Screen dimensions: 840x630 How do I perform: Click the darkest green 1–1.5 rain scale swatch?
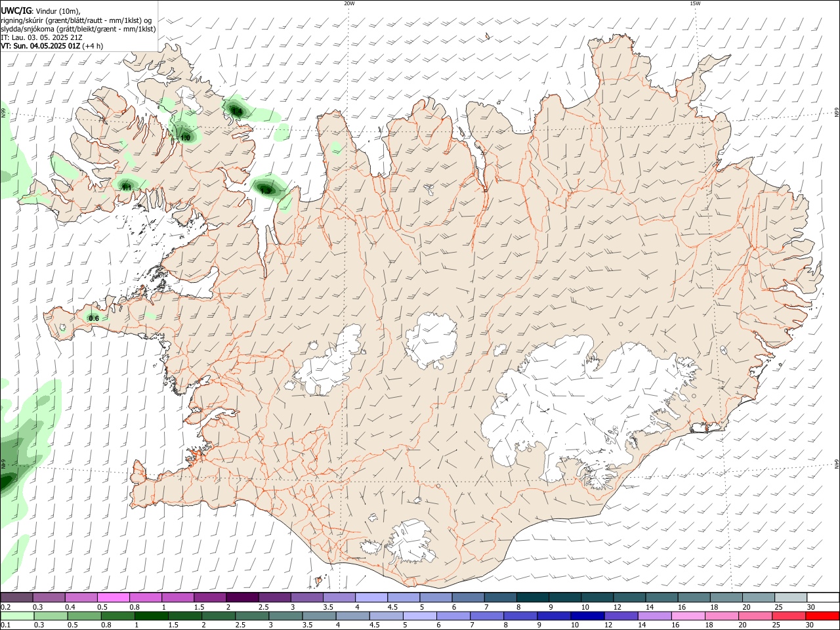(x=151, y=616)
